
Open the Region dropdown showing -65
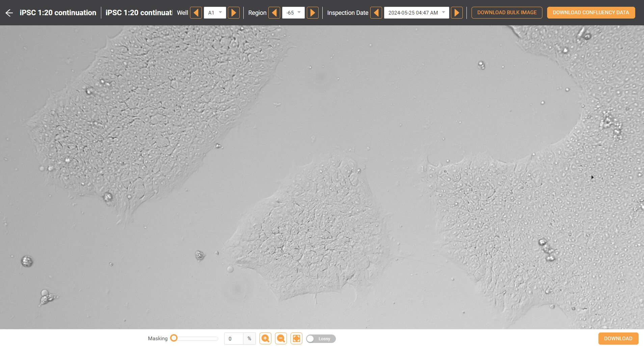tap(293, 13)
